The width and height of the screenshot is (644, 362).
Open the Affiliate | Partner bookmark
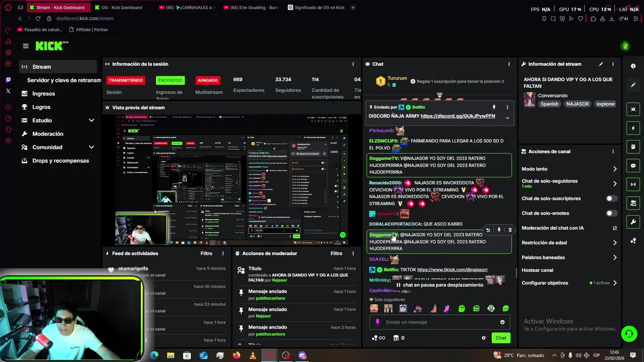(88, 30)
